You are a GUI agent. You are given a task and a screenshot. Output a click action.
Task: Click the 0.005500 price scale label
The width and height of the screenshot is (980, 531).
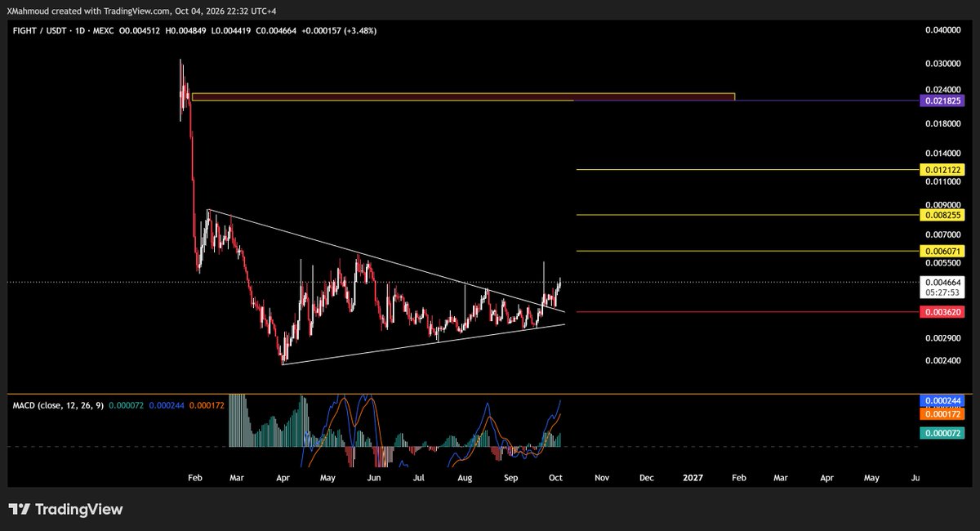point(942,263)
